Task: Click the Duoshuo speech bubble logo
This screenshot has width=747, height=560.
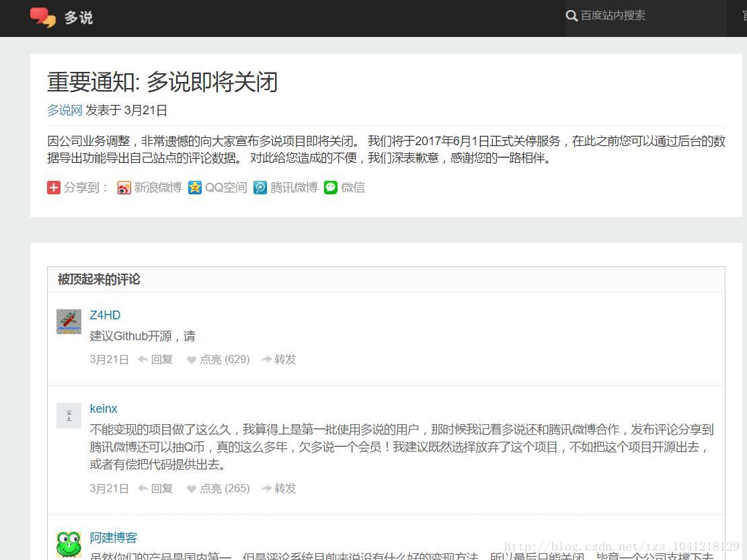Action: 43,17
